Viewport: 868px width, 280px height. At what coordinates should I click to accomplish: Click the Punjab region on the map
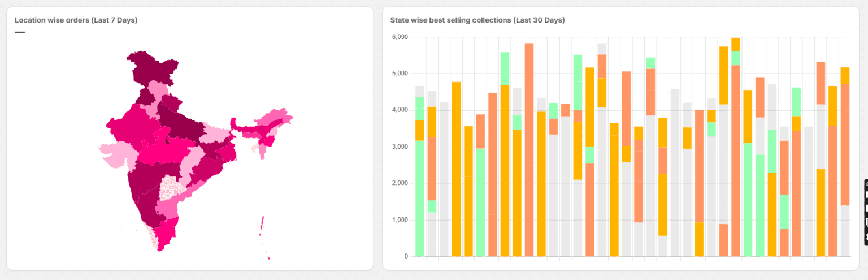[x=145, y=97]
